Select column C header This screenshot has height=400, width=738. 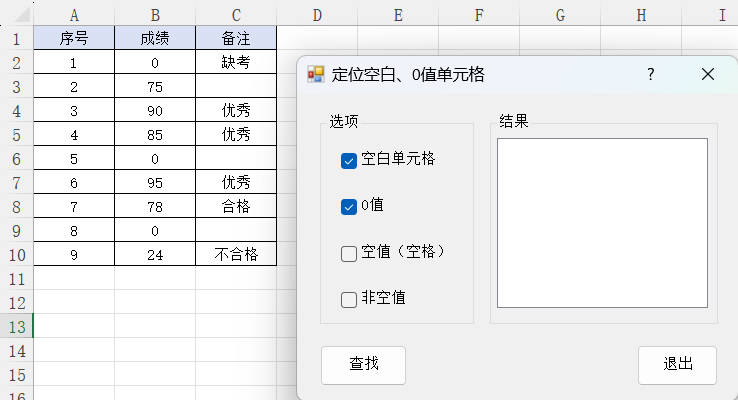(x=236, y=15)
